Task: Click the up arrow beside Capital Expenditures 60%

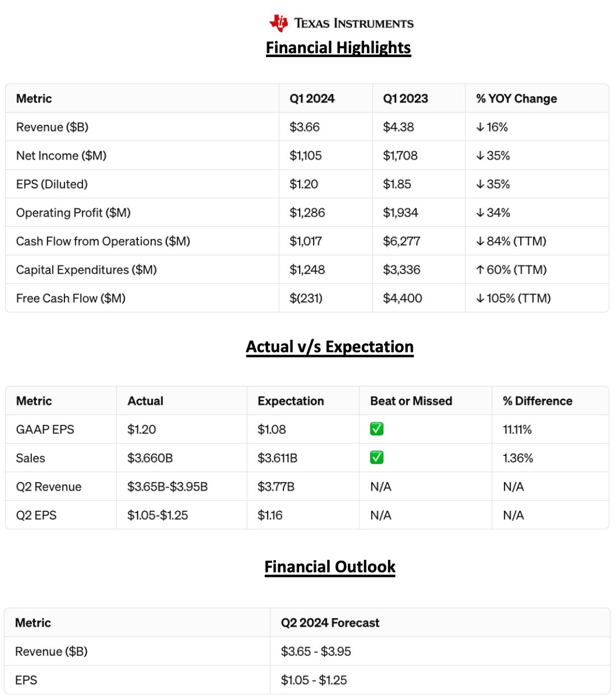Action: [x=480, y=270]
